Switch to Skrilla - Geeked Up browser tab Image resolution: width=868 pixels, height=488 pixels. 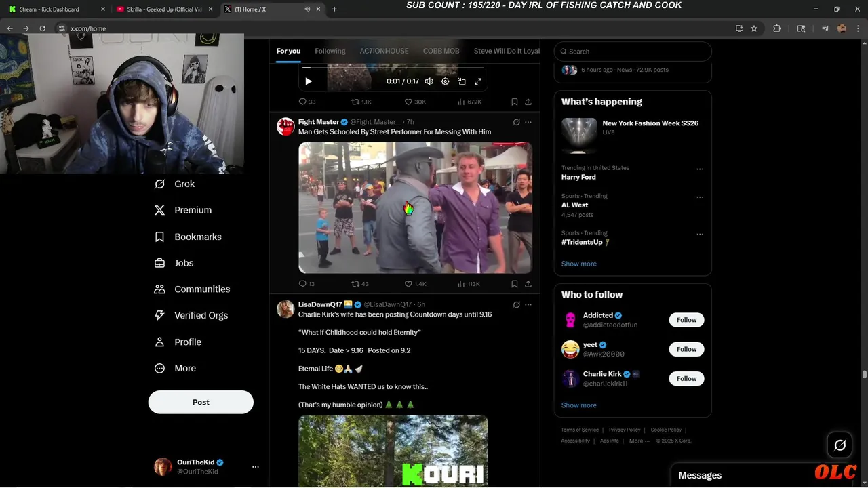click(163, 9)
